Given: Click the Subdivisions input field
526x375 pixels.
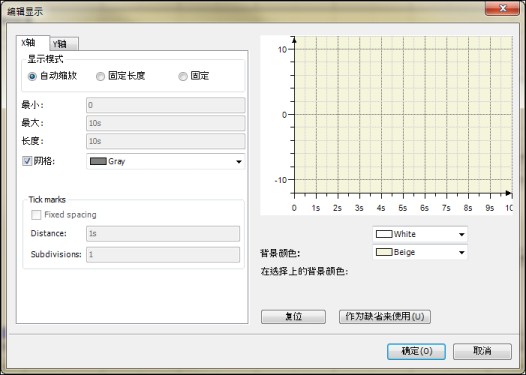Looking at the screenshot, I should tap(163, 255).
